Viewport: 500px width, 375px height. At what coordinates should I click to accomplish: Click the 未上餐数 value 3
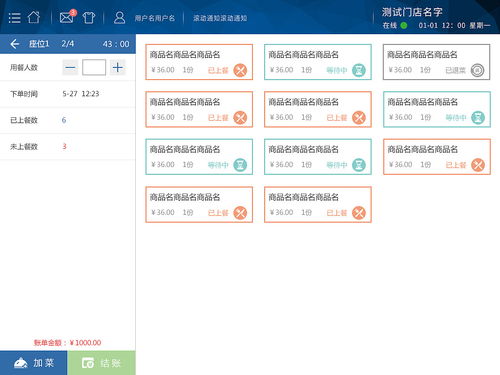[x=64, y=146]
